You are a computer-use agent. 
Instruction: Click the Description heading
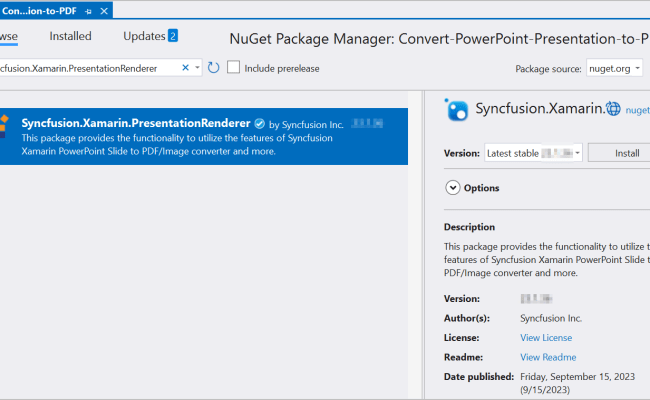click(469, 227)
